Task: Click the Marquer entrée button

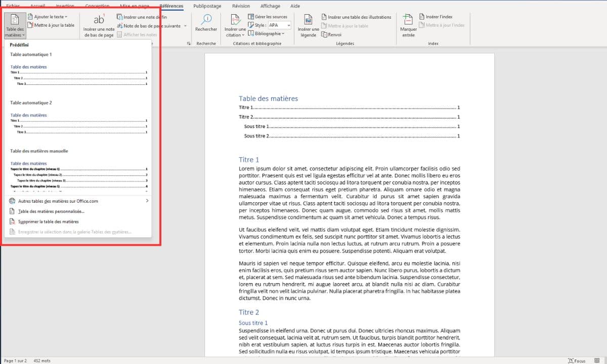Action: pyautogui.click(x=408, y=26)
